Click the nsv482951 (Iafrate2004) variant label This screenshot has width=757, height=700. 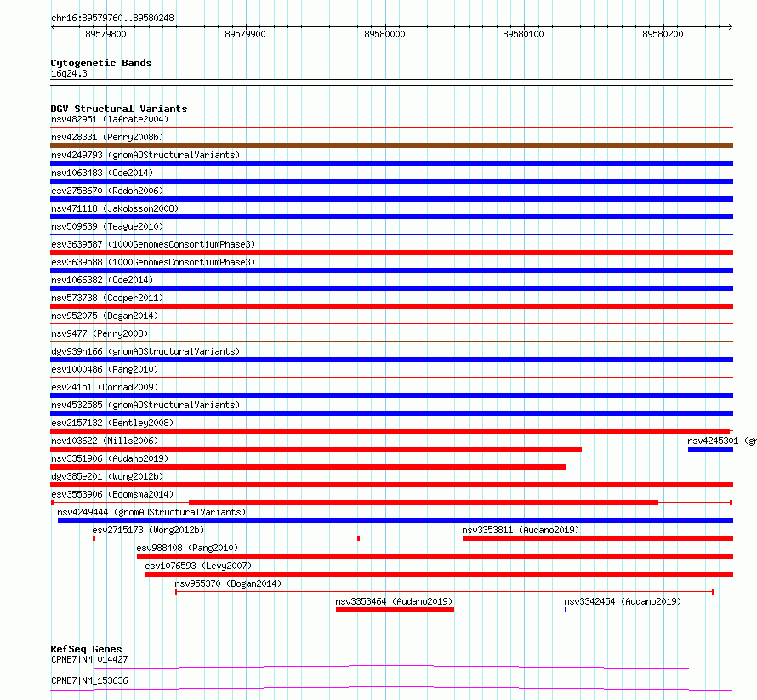pos(110,119)
